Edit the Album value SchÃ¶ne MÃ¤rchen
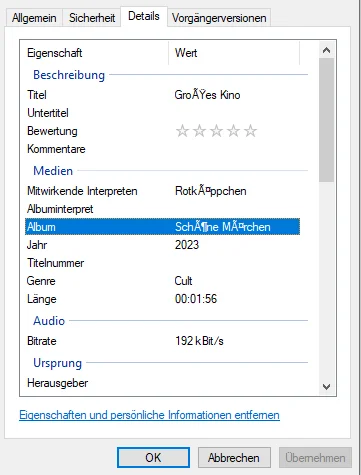This screenshot has height=475, width=361. pyautogui.click(x=223, y=227)
